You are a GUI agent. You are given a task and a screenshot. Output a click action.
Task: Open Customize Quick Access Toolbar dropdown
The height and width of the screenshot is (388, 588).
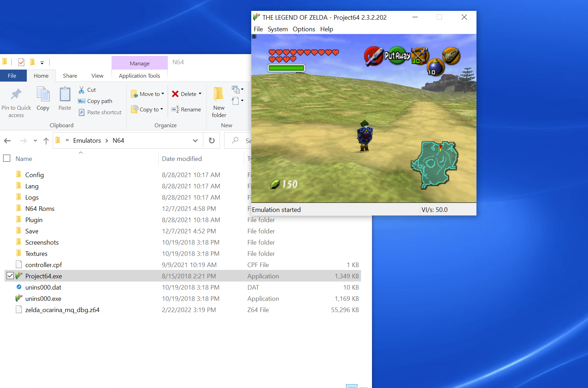tap(42, 63)
